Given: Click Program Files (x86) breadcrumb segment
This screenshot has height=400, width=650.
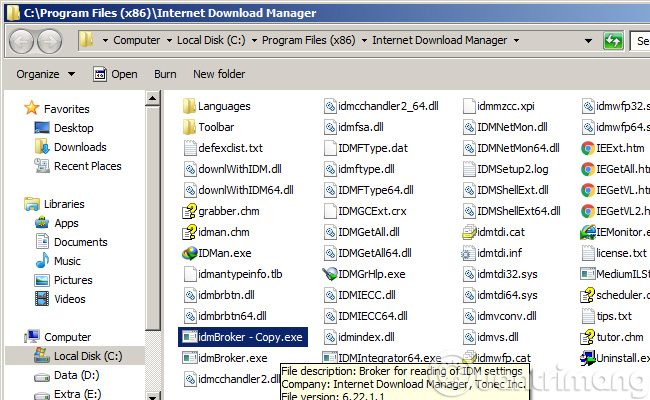Looking at the screenshot, I should [x=309, y=40].
